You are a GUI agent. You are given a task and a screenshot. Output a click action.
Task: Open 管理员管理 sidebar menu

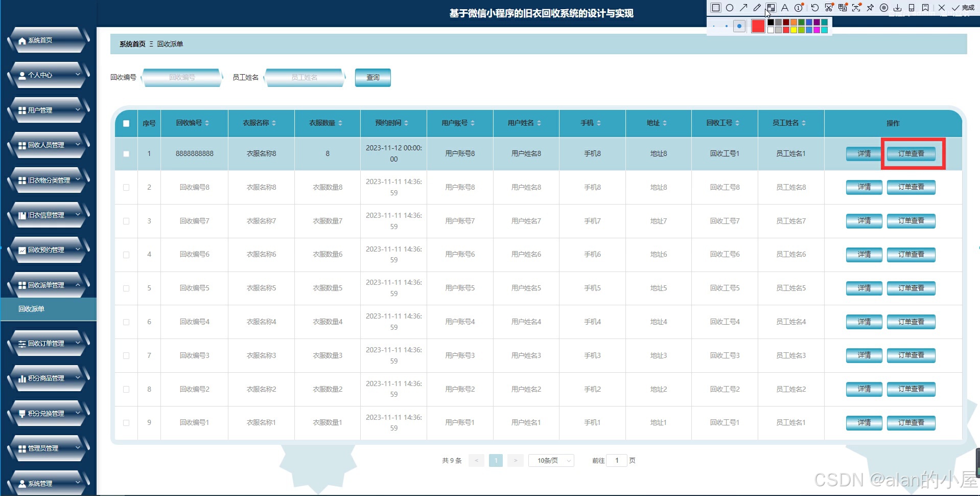pos(49,448)
